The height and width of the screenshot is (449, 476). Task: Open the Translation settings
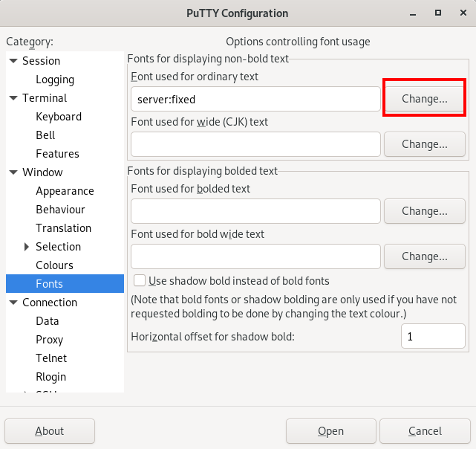click(63, 228)
